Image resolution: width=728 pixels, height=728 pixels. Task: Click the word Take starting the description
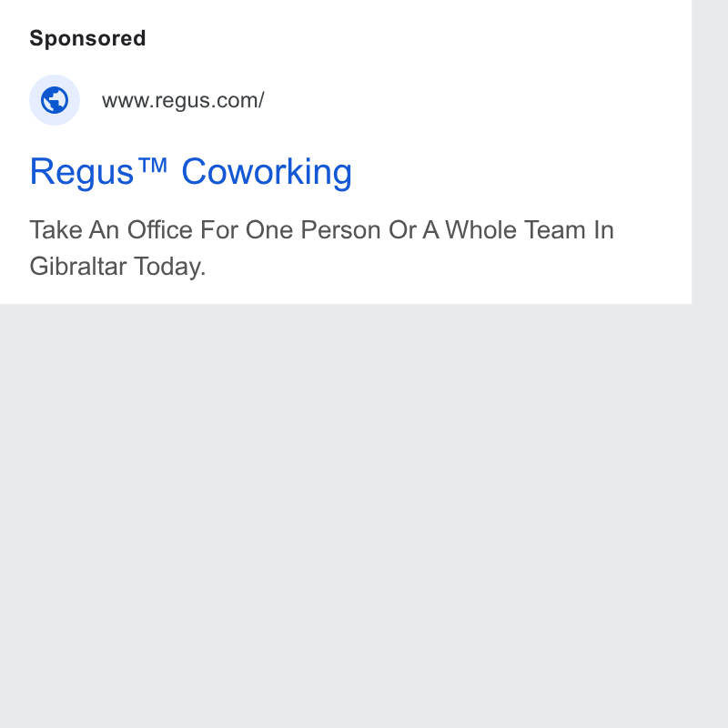pyautogui.click(x=56, y=230)
